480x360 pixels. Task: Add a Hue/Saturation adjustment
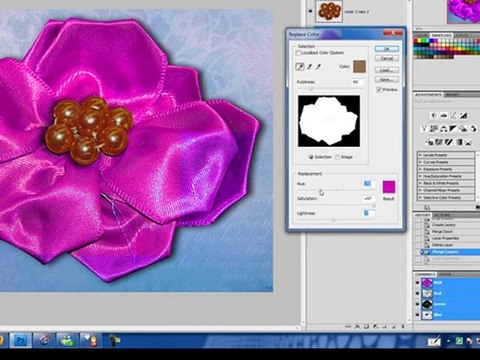(x=434, y=128)
